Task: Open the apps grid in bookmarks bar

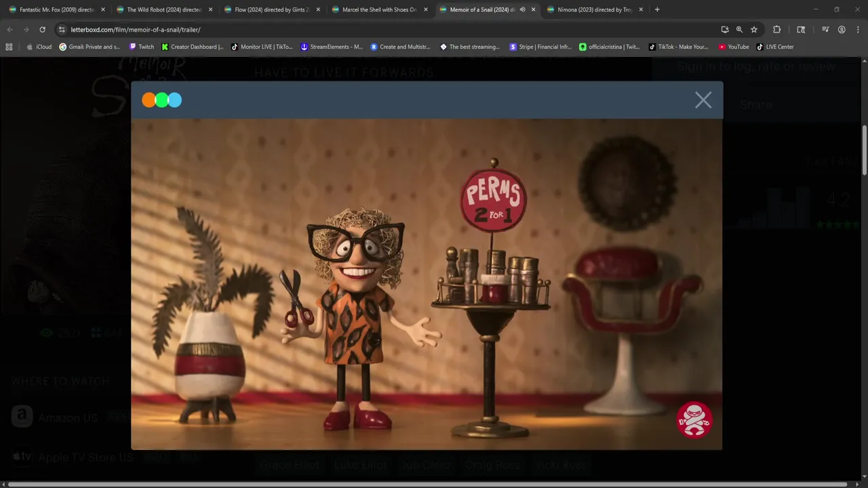Action: [9, 47]
